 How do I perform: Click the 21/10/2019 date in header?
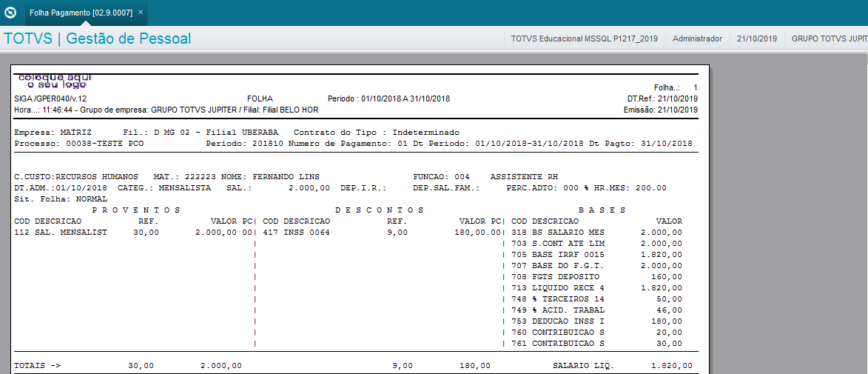pyautogui.click(x=757, y=39)
